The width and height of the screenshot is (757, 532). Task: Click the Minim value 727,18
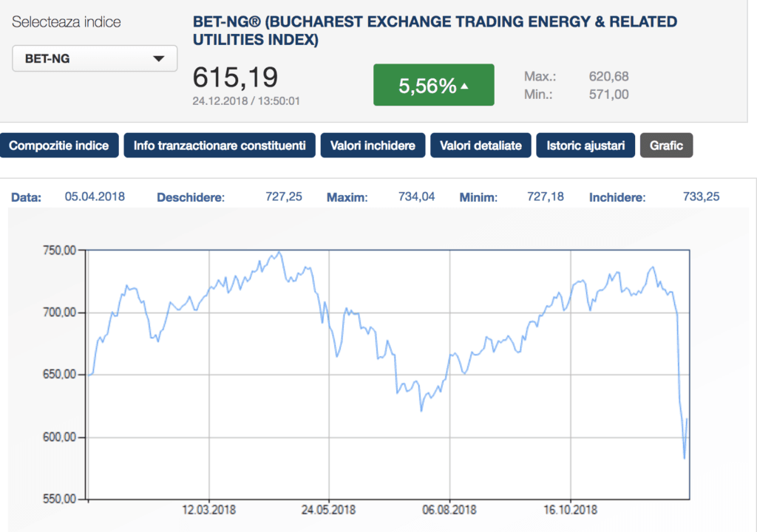(x=546, y=197)
